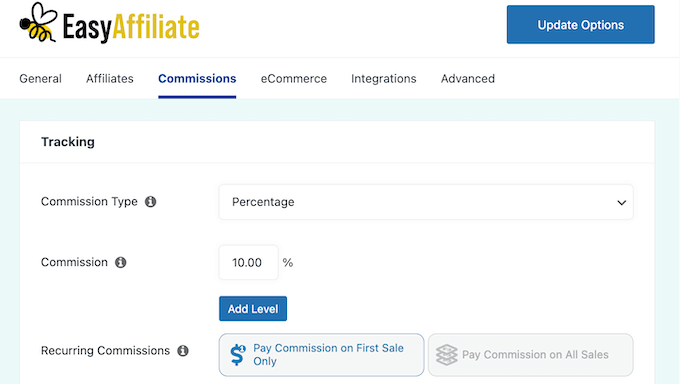Screen dimensions: 680x384
Task: Click the Update Options button
Action: tap(581, 25)
